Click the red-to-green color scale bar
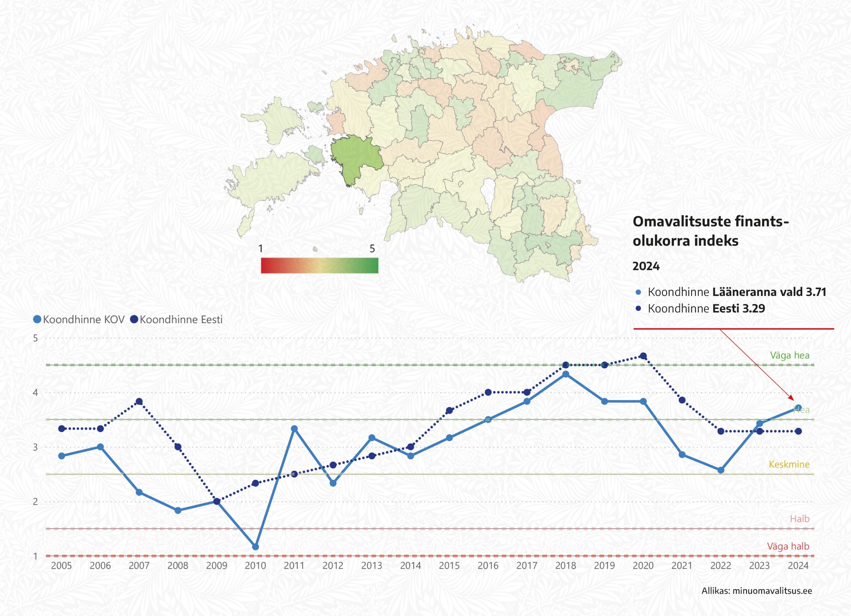851x616 pixels. [319, 265]
